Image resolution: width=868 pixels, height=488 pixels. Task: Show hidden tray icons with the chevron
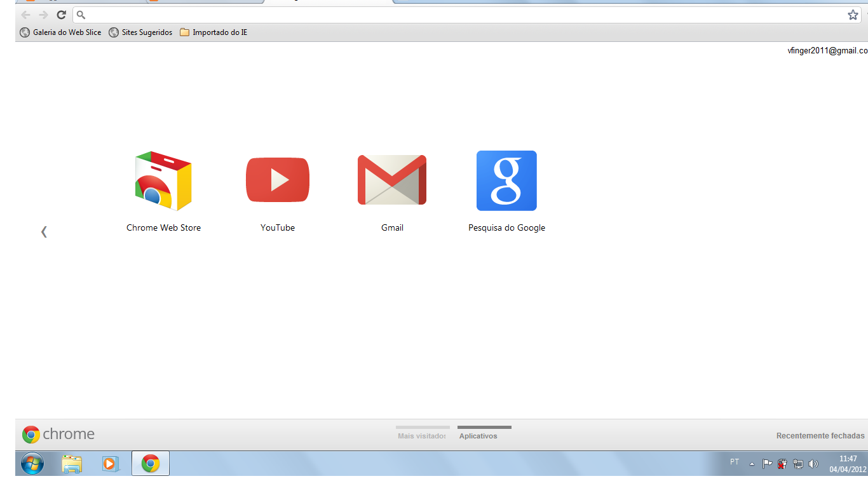click(752, 463)
